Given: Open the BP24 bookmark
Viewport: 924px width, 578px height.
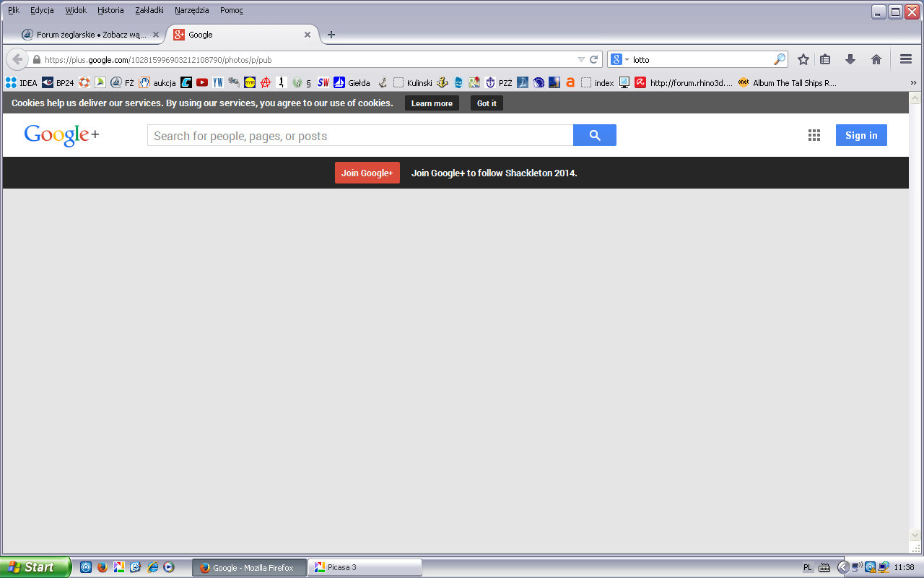Looking at the screenshot, I should [58, 82].
